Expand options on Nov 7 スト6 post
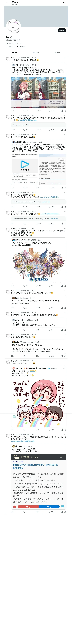Viewport: 72px width, 644px height. coord(65,434)
